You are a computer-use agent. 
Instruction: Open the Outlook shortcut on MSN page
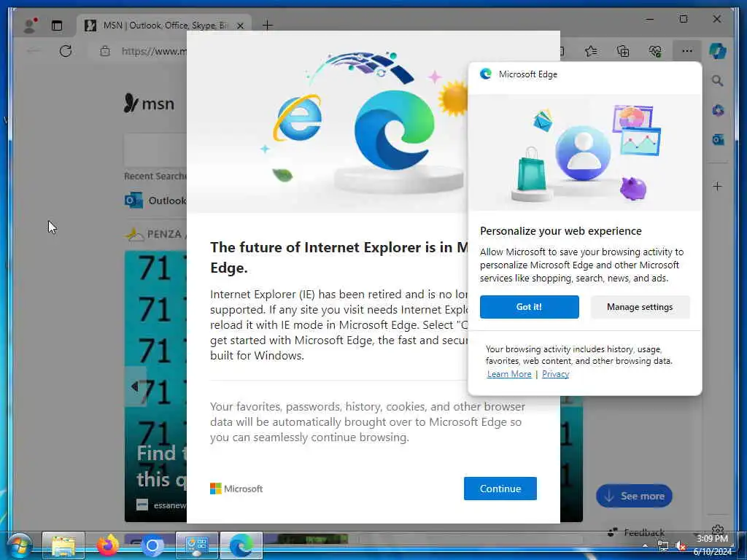pyautogui.click(x=155, y=201)
